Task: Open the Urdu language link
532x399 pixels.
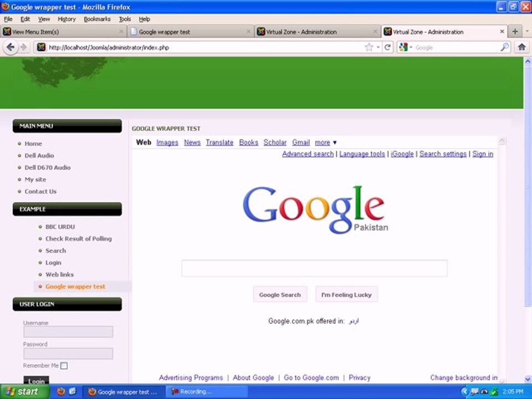Action: pyautogui.click(x=354, y=321)
